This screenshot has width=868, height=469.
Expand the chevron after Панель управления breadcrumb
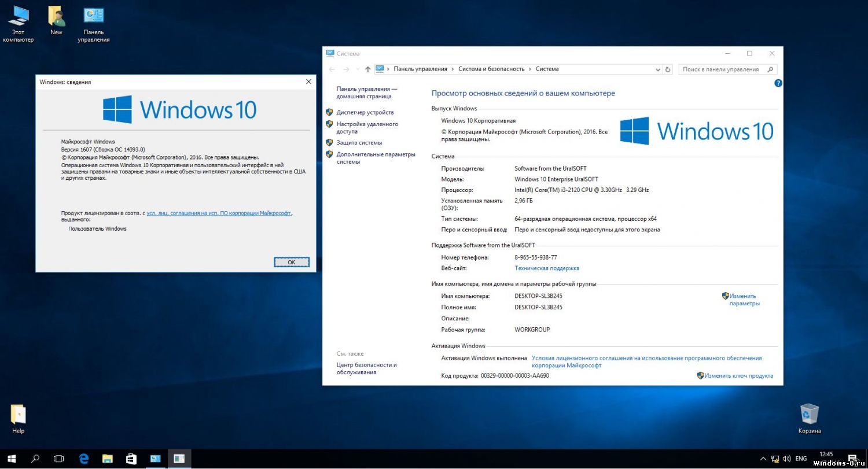453,69
